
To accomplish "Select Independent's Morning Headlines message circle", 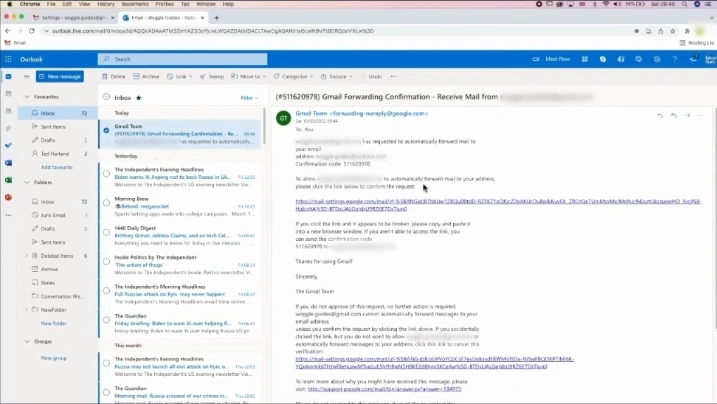I will click(x=106, y=291).
